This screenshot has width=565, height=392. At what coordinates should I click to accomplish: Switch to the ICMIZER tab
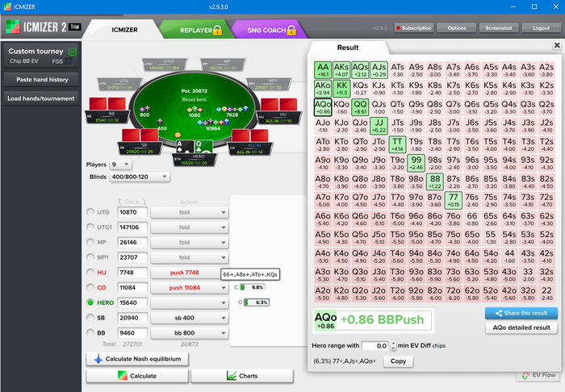(124, 30)
